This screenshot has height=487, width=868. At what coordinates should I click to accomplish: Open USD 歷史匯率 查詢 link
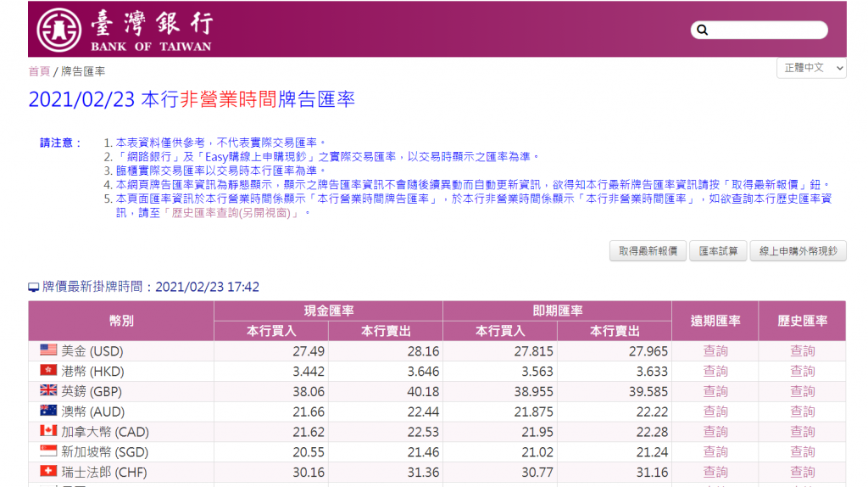[x=802, y=350]
